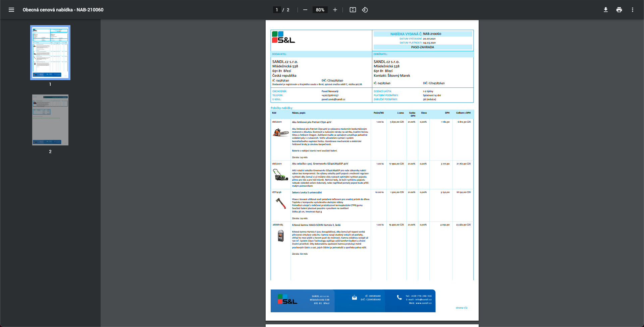The image size is (644, 327).
Task: Click 'Celkem s DPH' column header
Action: click(463, 113)
